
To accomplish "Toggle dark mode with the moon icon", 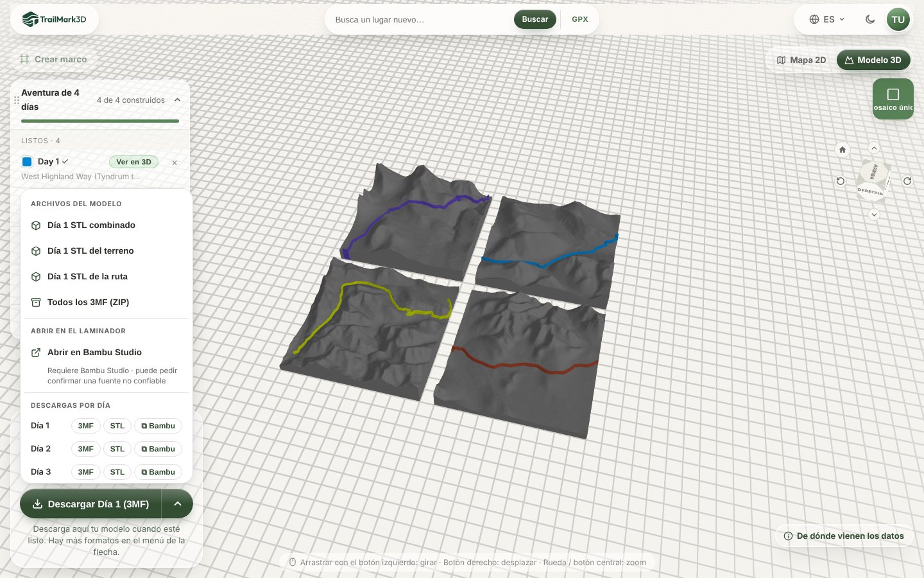I will click(870, 19).
